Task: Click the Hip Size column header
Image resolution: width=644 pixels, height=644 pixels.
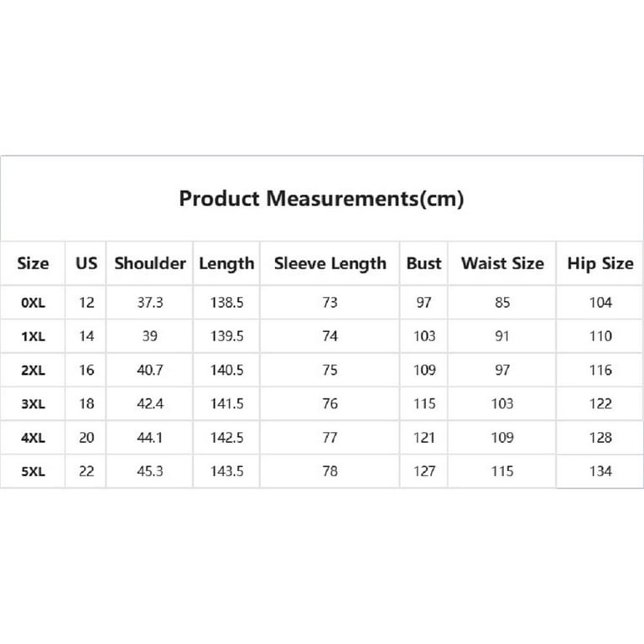Action: (600, 263)
